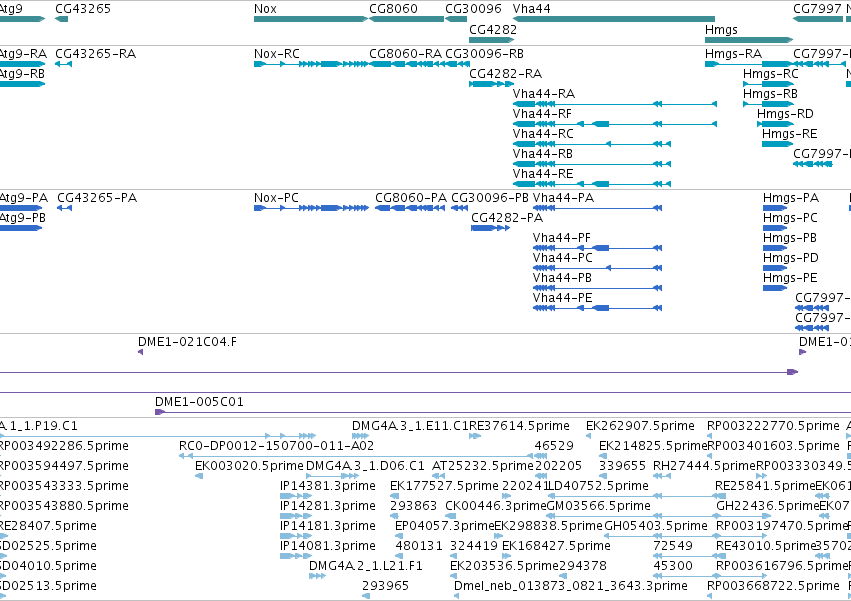Select the Vha44-RA transcript label

click(x=544, y=94)
